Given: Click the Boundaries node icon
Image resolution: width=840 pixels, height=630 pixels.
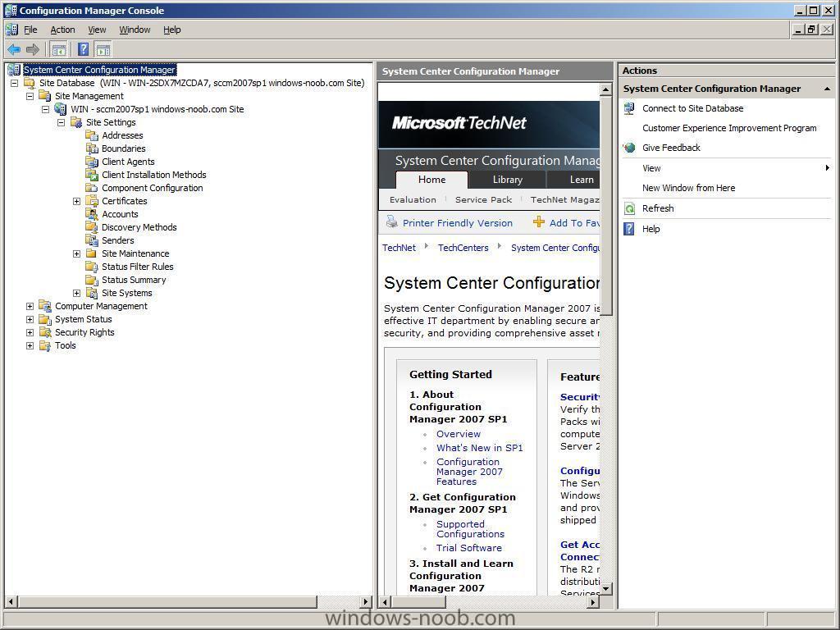Looking at the screenshot, I should 92,148.
